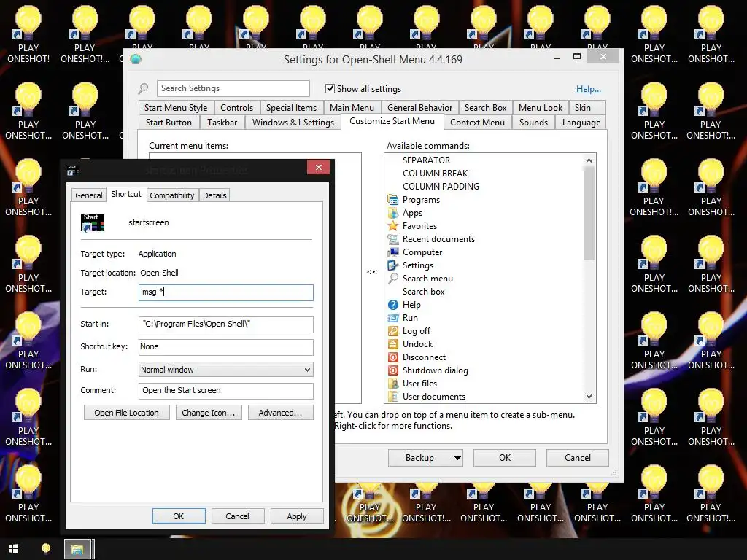This screenshot has height=560, width=747.
Task: Click Apply in the Properties dialog
Action: [x=297, y=516]
